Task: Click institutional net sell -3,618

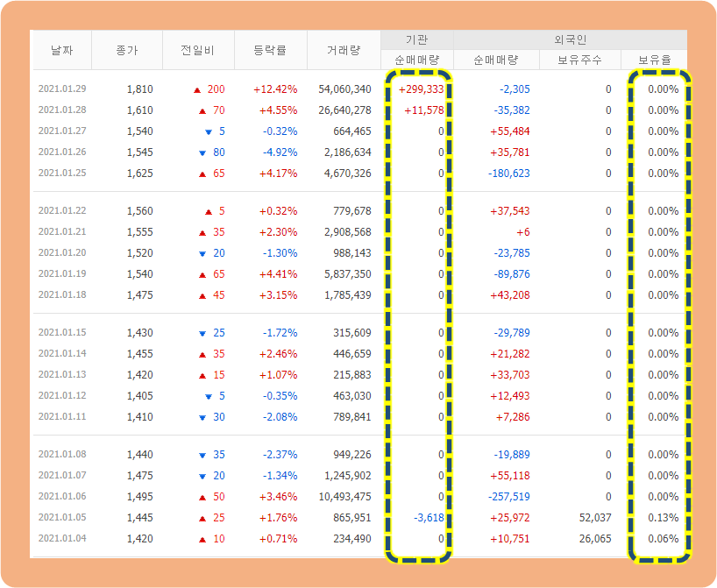Action: click(x=429, y=518)
